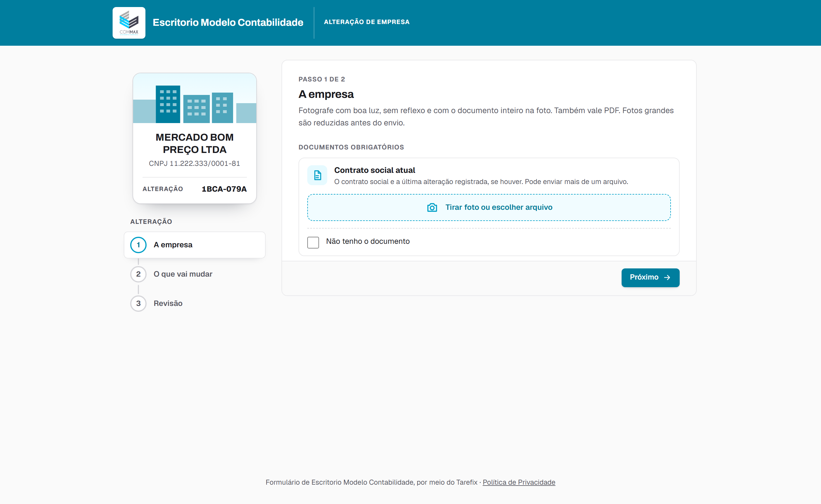This screenshot has height=504, width=821.
Task: Select the Revisão step
Action: tap(194, 303)
